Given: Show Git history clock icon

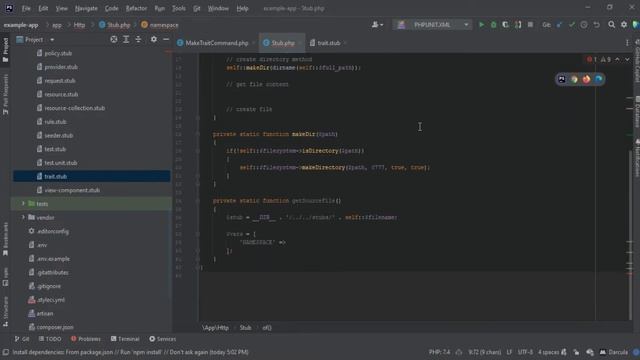Looking at the screenshot, I should (x=584, y=25).
